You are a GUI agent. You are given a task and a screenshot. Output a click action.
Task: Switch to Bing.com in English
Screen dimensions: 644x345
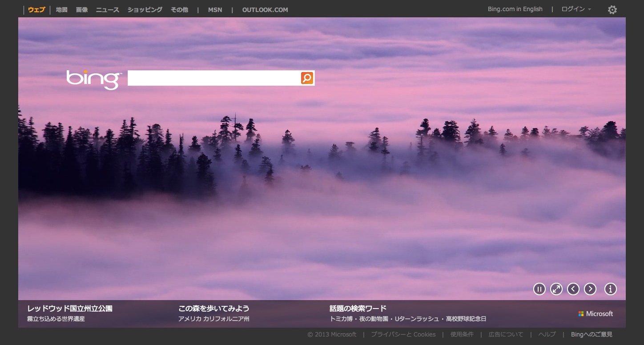[515, 9]
